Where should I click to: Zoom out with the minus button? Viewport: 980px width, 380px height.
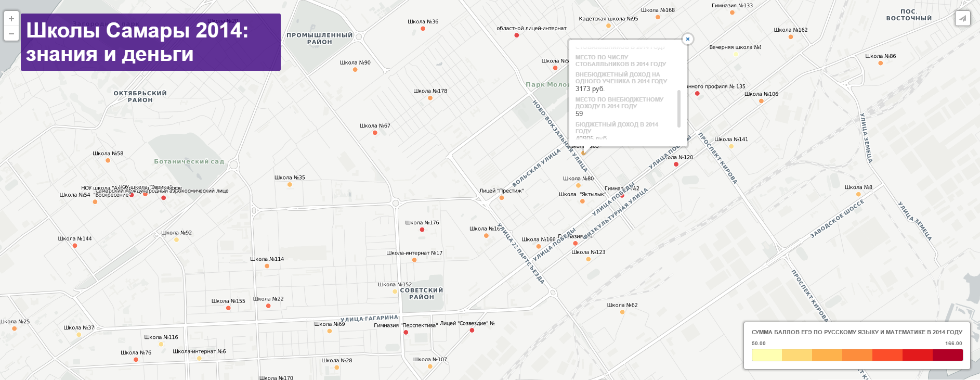pyautogui.click(x=11, y=33)
